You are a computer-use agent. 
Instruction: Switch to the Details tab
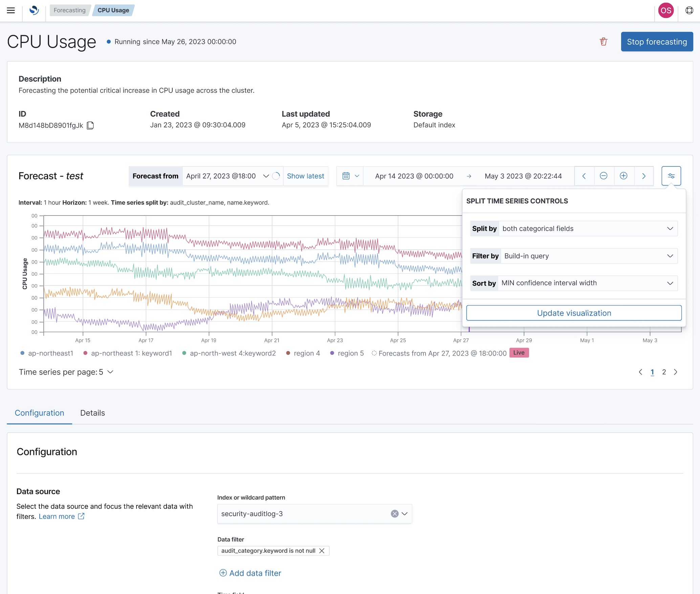(x=92, y=413)
